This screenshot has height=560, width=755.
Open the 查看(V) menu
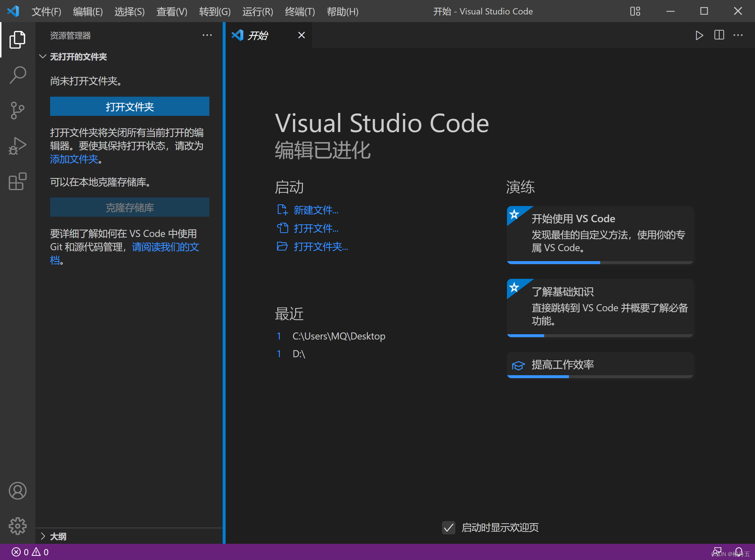(x=172, y=11)
